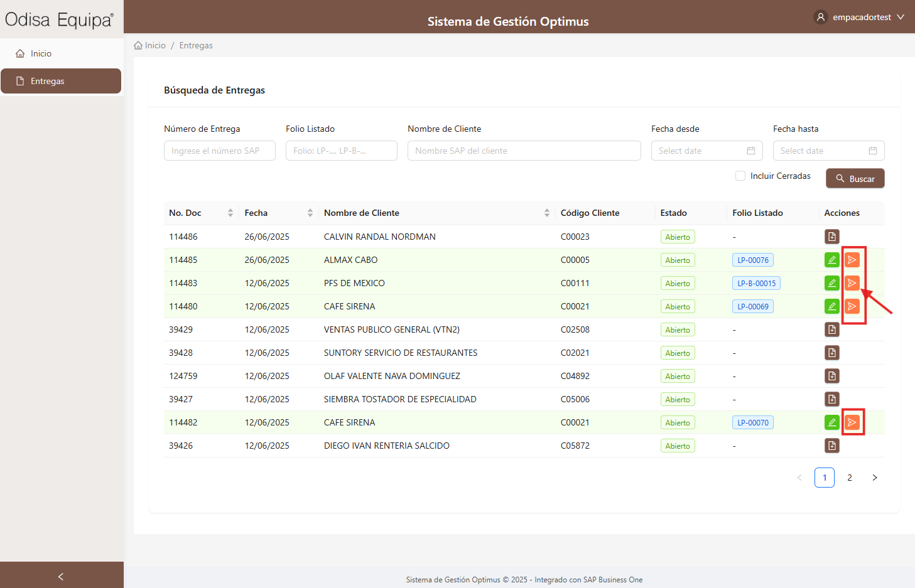Click calendar icon in Fecha desde field
Screen dimensions: 915x588
pos(750,151)
